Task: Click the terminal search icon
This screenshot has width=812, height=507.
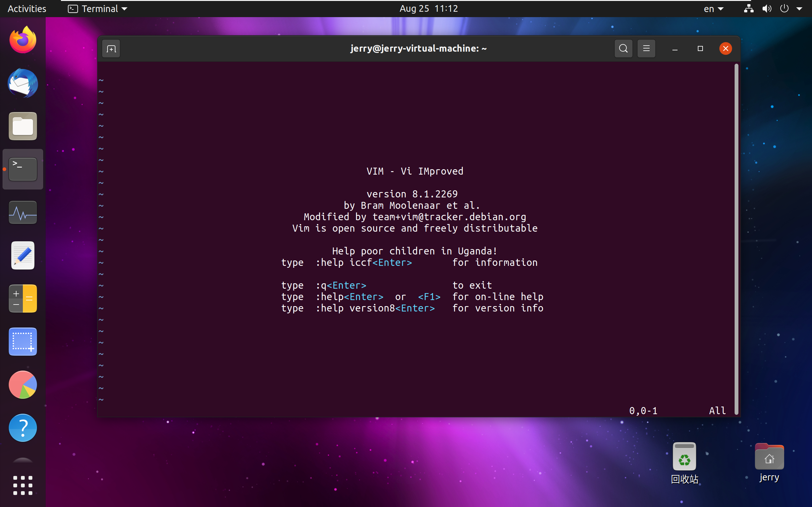Action: (x=623, y=48)
